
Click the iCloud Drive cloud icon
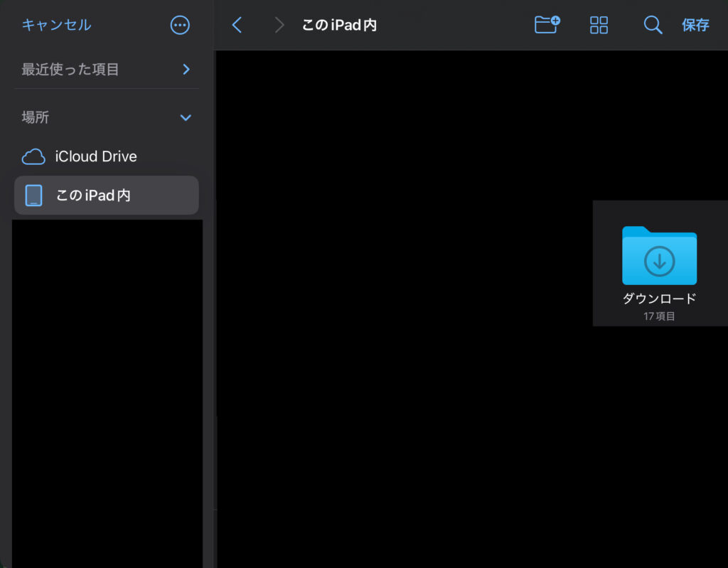(33, 157)
